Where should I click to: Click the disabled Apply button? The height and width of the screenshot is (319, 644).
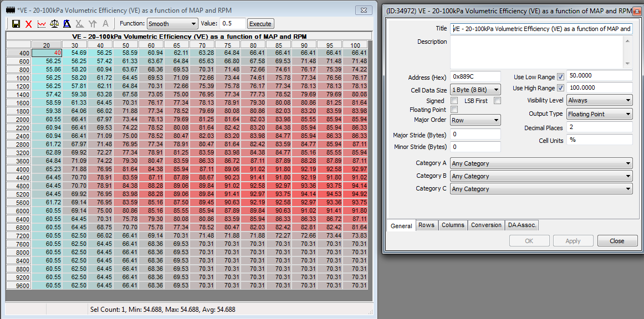(x=573, y=241)
